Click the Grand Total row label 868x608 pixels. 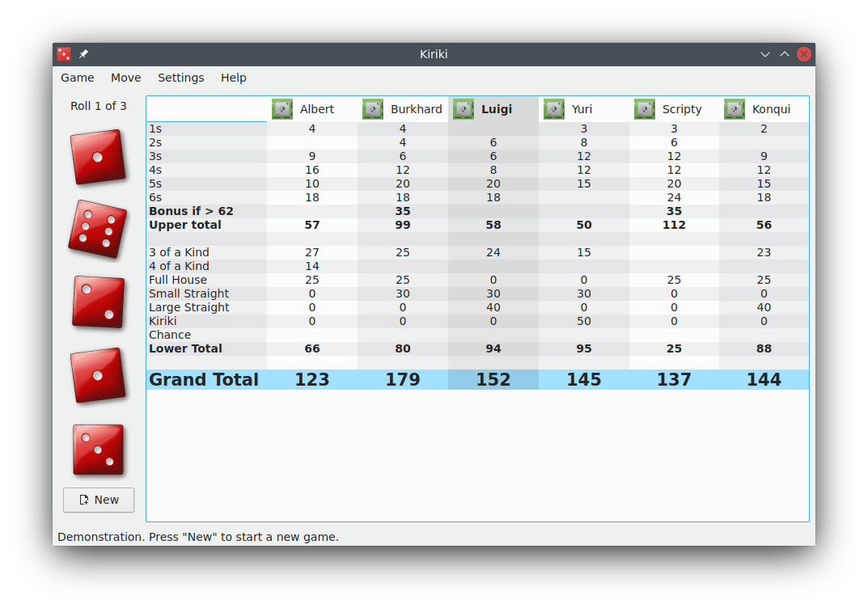click(204, 380)
